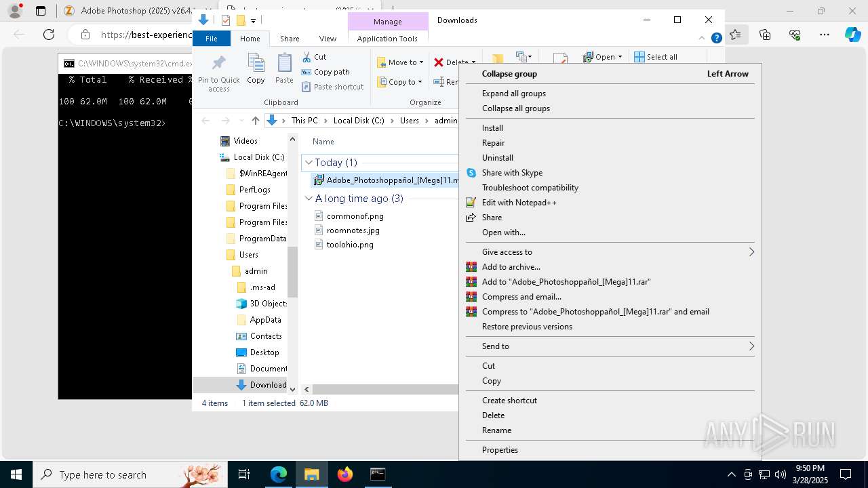Click the Explorer Help question icon

(x=716, y=39)
